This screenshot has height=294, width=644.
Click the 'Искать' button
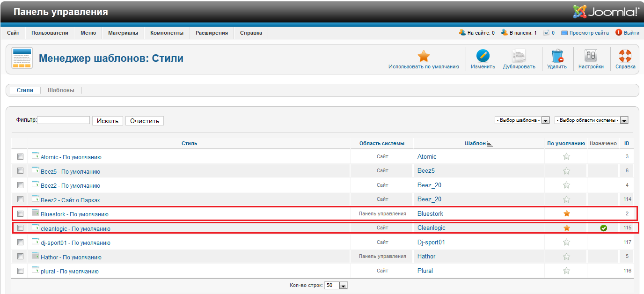point(108,121)
